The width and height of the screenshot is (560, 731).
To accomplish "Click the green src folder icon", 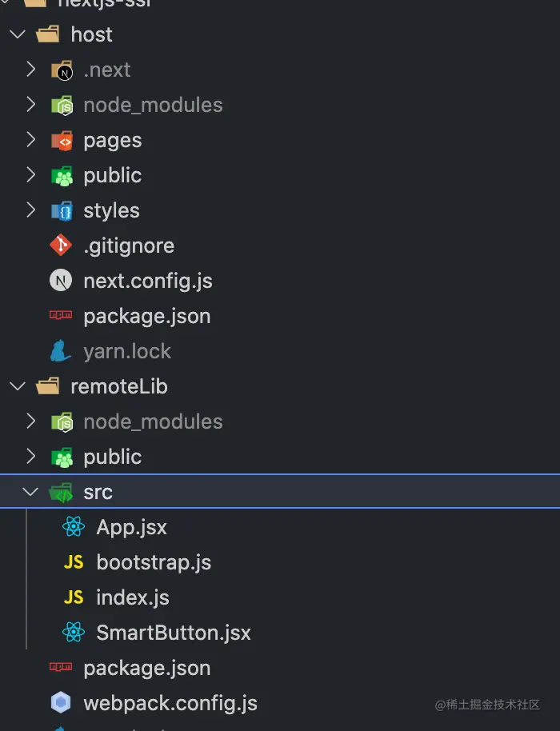I will click(61, 493).
